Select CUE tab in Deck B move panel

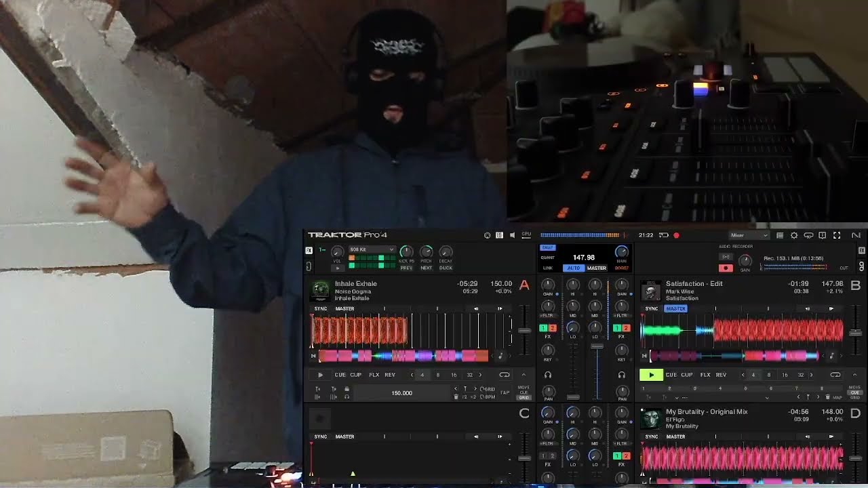pyautogui.click(x=855, y=392)
